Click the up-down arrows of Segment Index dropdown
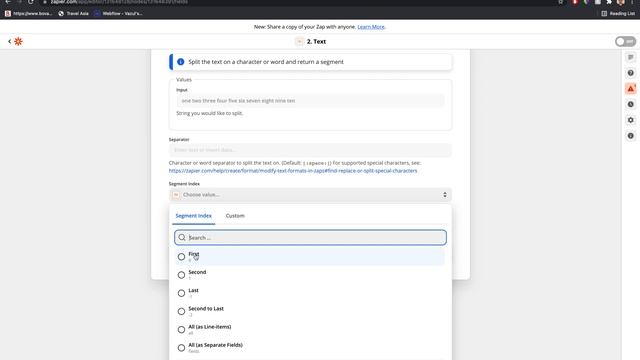Image resolution: width=640 pixels, height=360 pixels. pyautogui.click(x=445, y=195)
